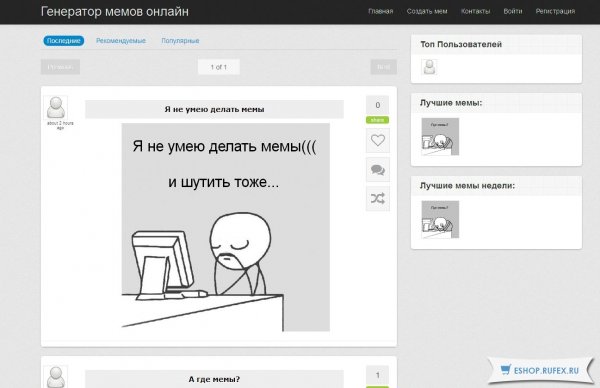Viewport: 600px width, 388px height.
Task: Open thumbnail under Лучшие мемы недели
Action: [440, 219]
